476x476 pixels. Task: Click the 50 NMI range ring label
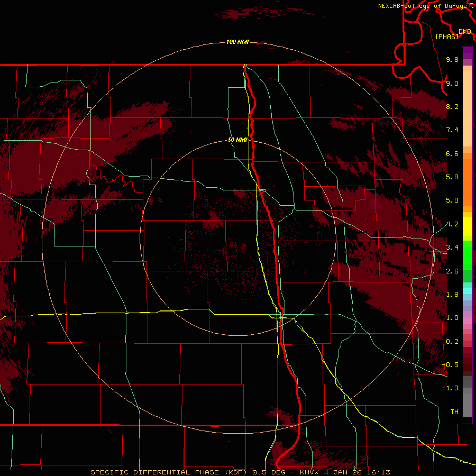237,140
